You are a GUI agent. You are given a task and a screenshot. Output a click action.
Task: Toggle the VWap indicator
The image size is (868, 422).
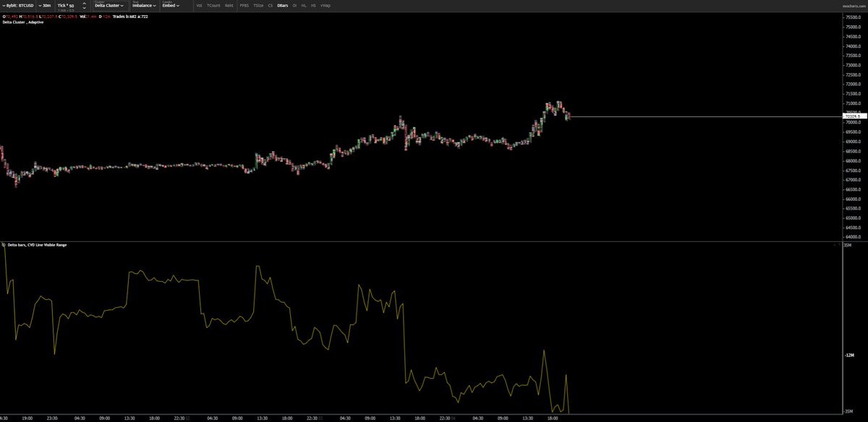(x=325, y=5)
